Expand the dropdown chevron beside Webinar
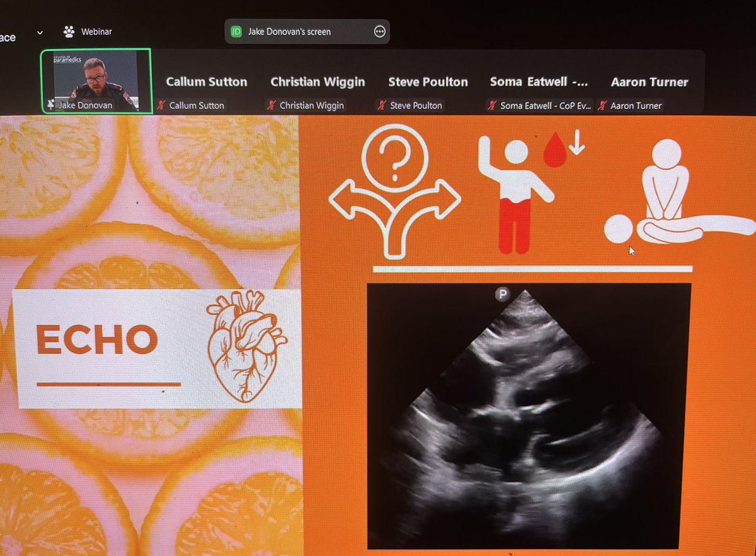 [40, 32]
